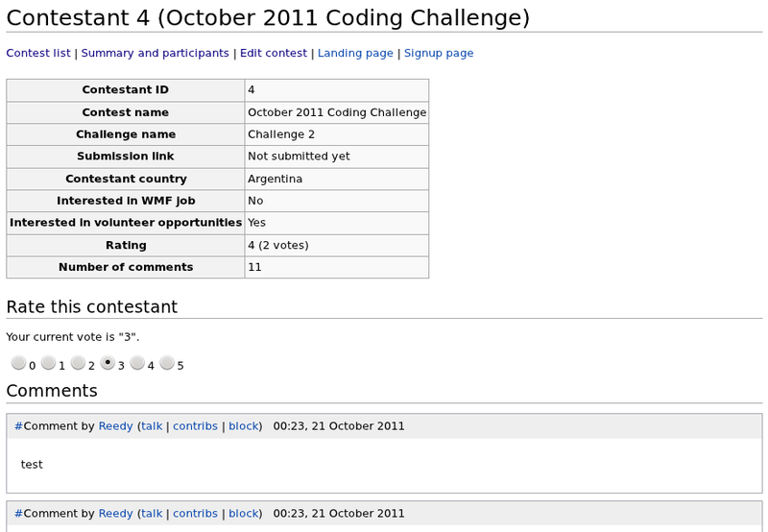Click the Your current vote text
768x532 pixels.
[73, 337]
